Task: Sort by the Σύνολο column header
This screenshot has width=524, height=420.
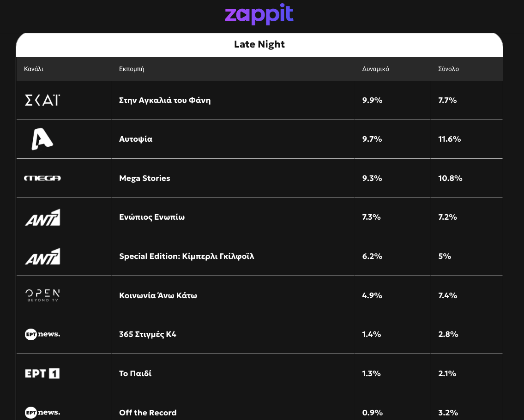Action: pyautogui.click(x=448, y=69)
